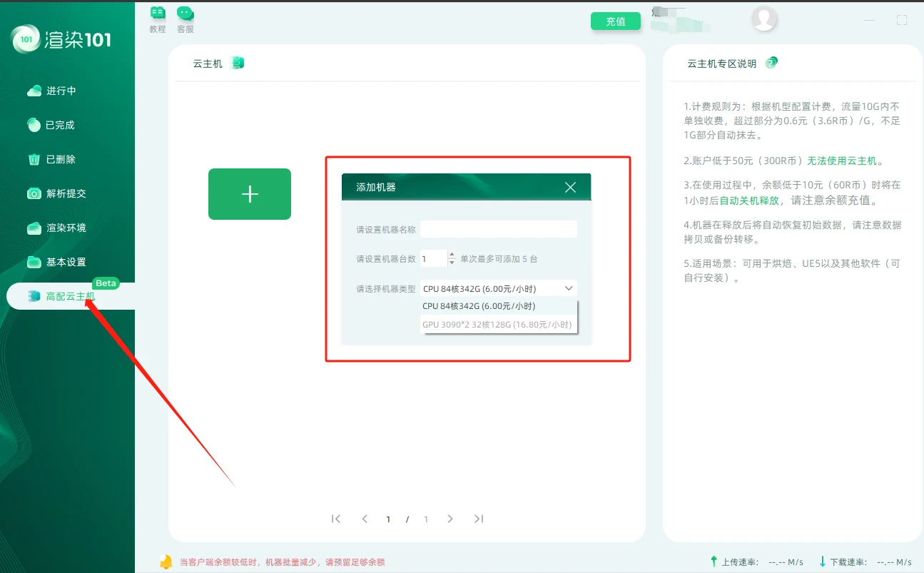
Task: Click 自动关机释放 green text
Action: [x=748, y=201]
